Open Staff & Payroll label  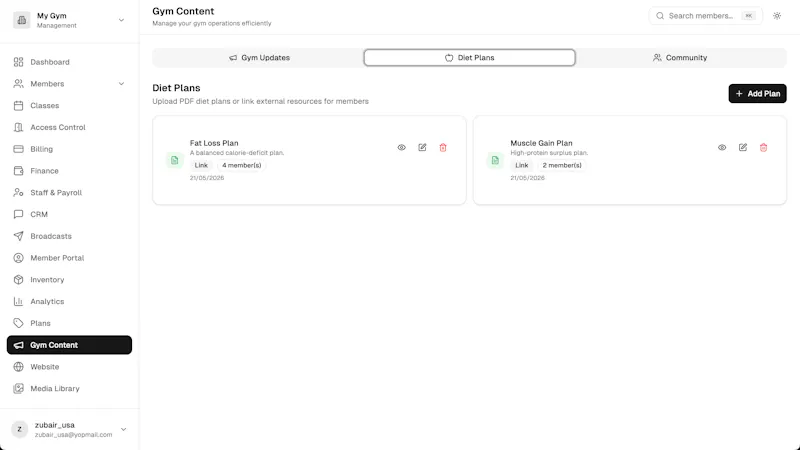(x=56, y=192)
